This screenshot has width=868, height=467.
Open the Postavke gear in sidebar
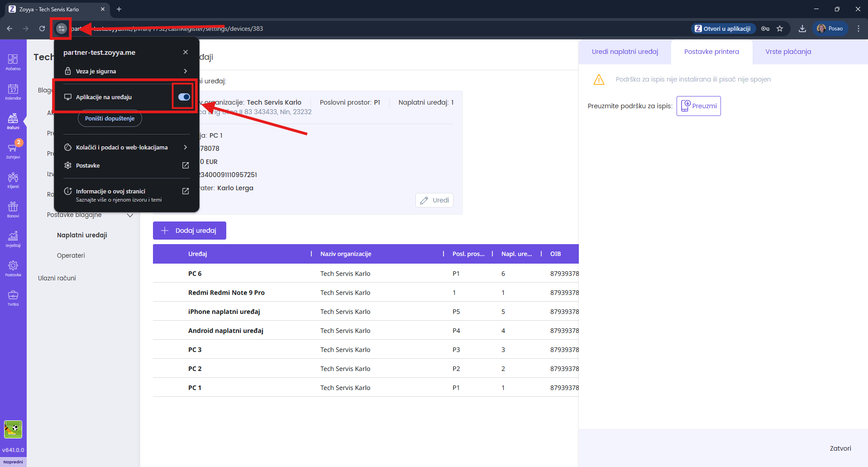[x=13, y=268]
